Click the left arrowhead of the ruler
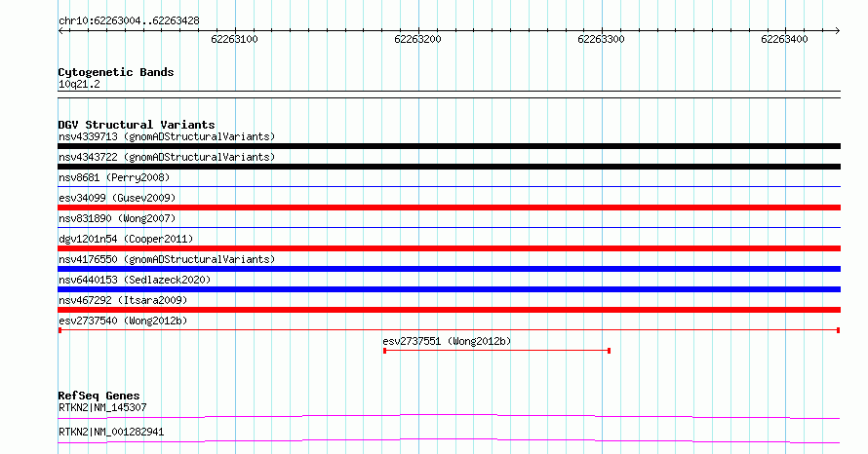Screen dimensions: 868x454 pos(60,30)
